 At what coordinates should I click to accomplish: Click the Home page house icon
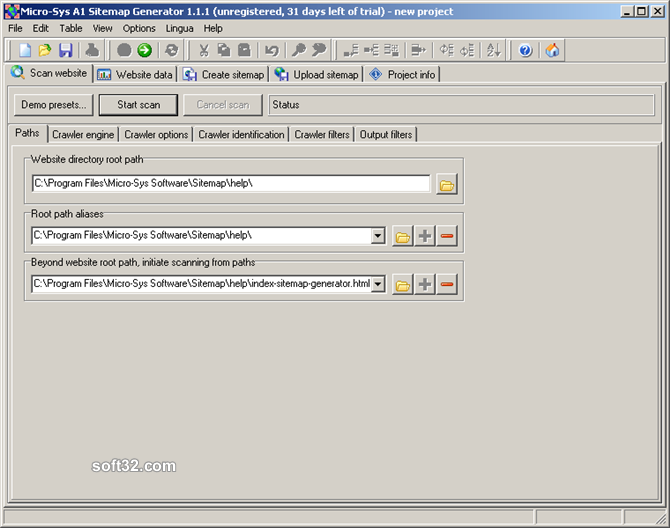[552, 50]
